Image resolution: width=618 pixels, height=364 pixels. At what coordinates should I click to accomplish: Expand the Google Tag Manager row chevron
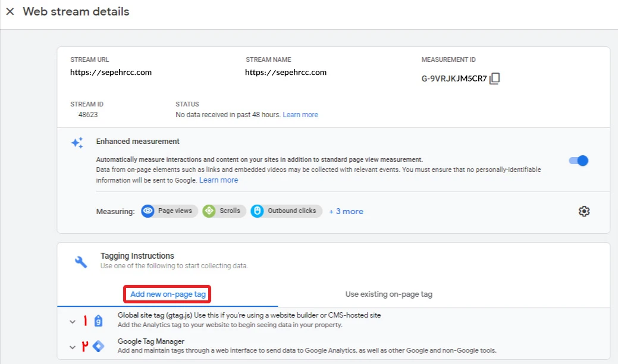coord(73,347)
